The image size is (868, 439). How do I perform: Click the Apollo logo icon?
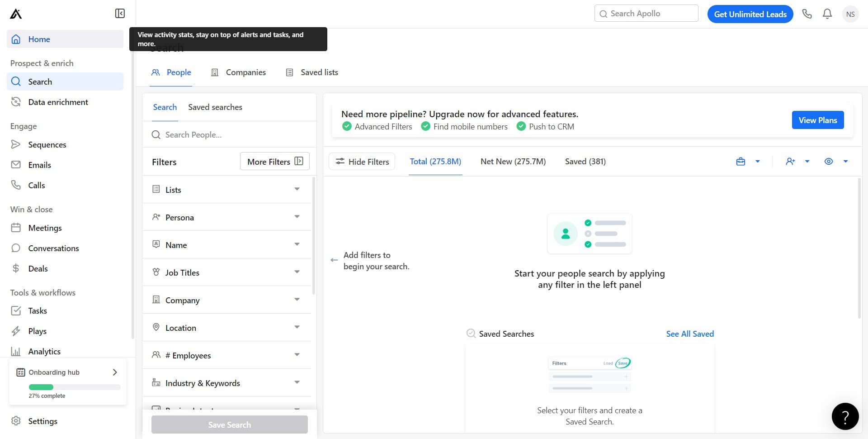[x=16, y=14]
